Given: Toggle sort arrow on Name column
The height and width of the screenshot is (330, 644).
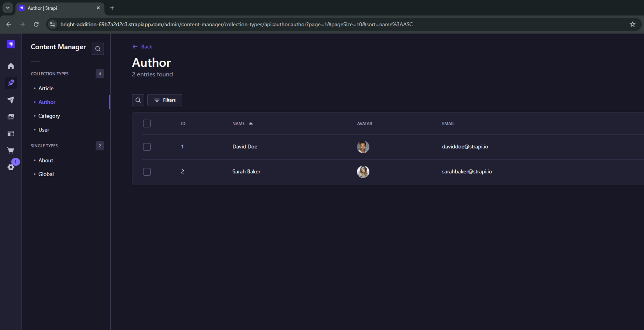Looking at the screenshot, I should [x=251, y=124].
